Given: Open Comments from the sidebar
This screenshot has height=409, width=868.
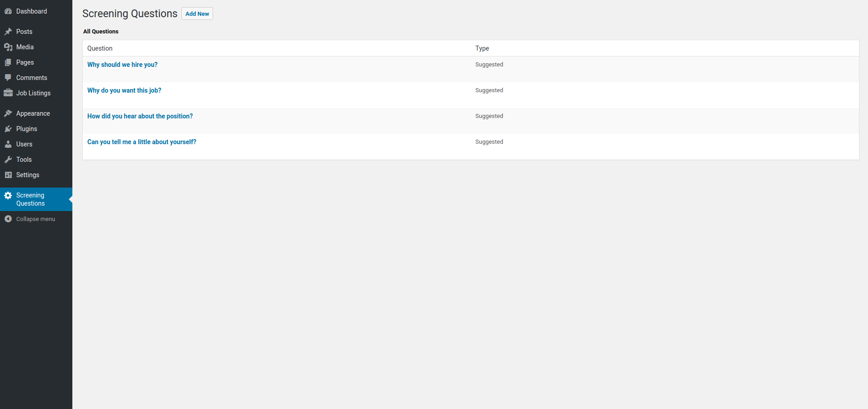Looking at the screenshot, I should tap(32, 78).
